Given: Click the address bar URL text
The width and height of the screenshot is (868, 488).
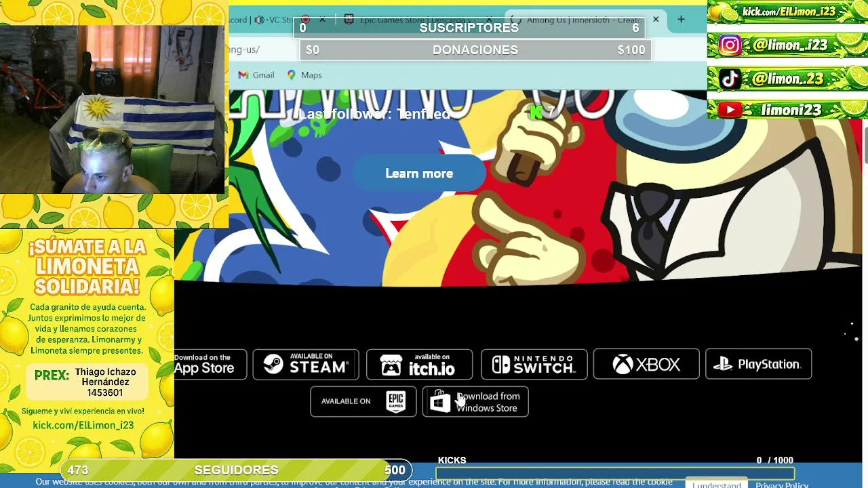Looking at the screenshot, I should point(244,49).
